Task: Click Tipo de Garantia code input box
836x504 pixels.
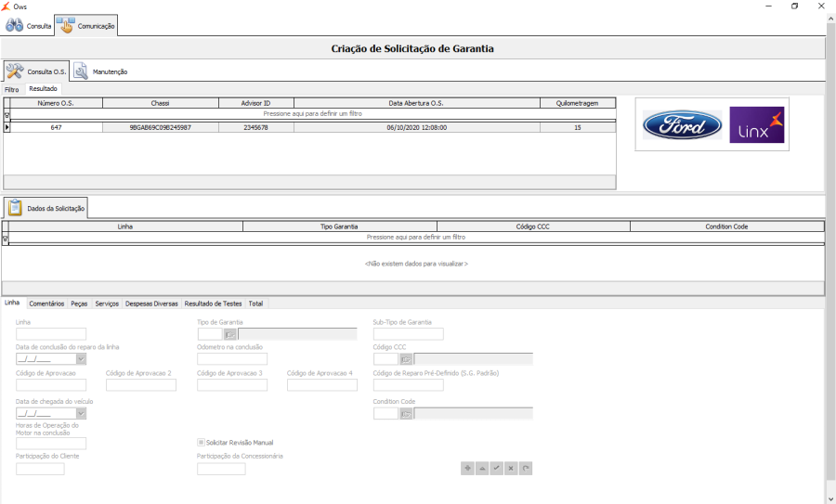Action: pyautogui.click(x=210, y=334)
